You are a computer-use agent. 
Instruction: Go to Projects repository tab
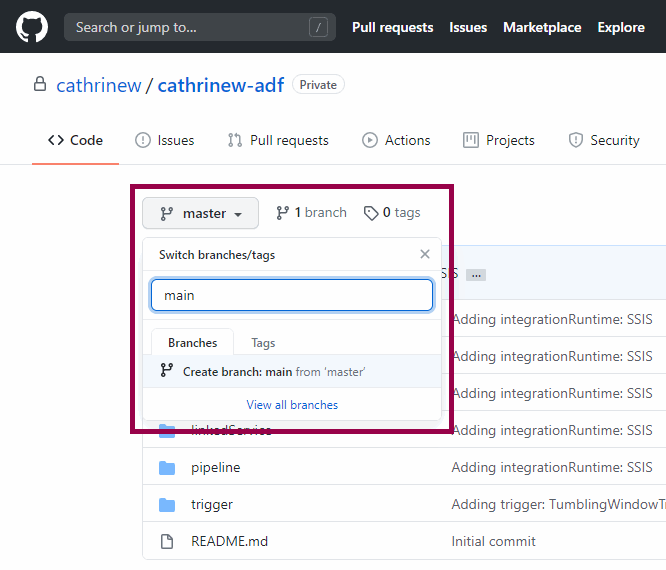[499, 140]
